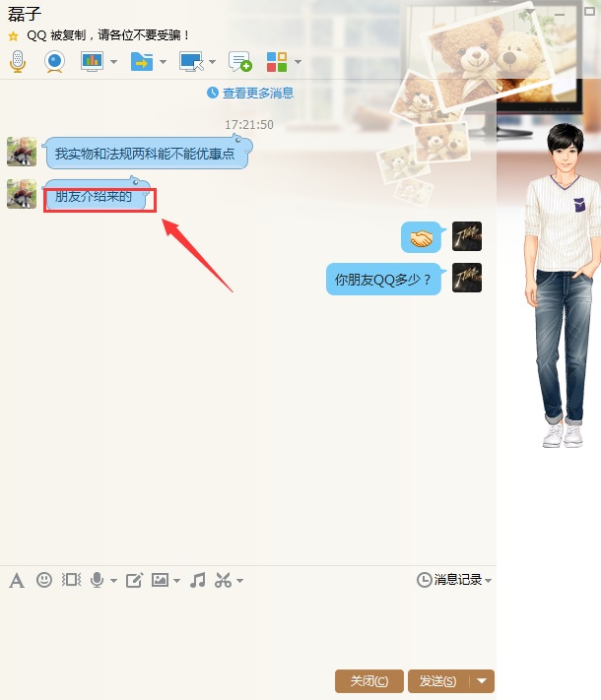Click the 发送(S) send button
The image size is (601, 700).
click(x=437, y=681)
